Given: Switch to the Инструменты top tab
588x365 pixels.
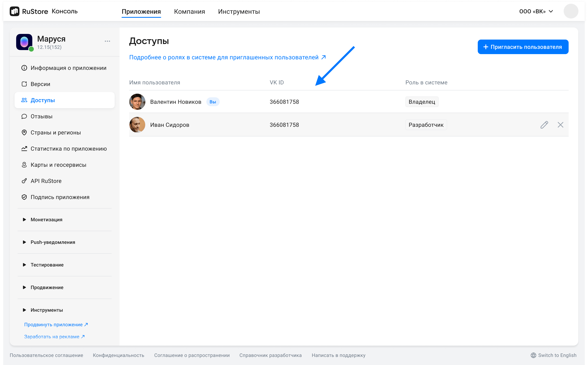Looking at the screenshot, I should click(239, 12).
